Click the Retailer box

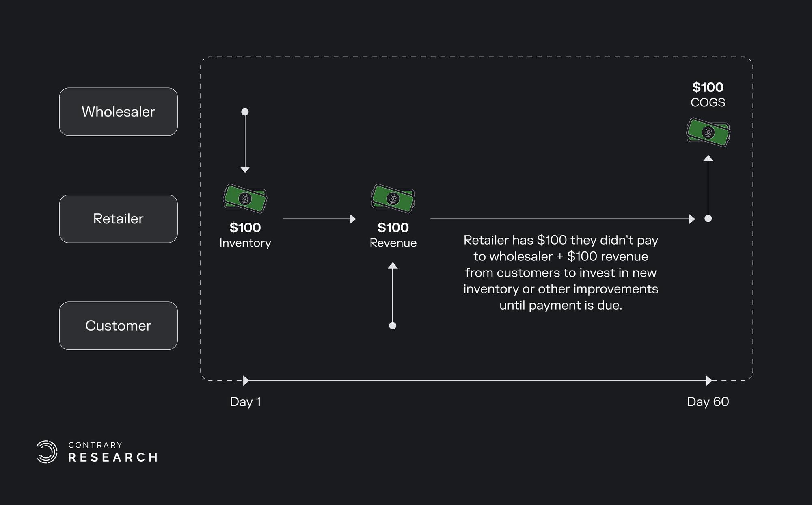[118, 219]
